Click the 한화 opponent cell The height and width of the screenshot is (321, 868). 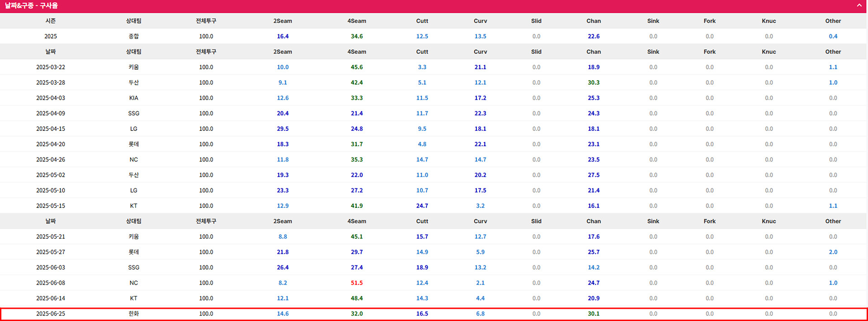click(x=134, y=314)
